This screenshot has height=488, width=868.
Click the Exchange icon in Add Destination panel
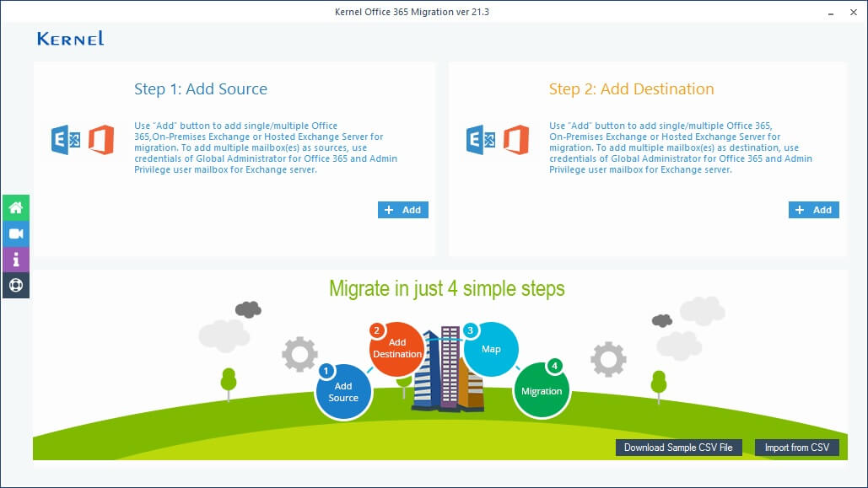481,140
